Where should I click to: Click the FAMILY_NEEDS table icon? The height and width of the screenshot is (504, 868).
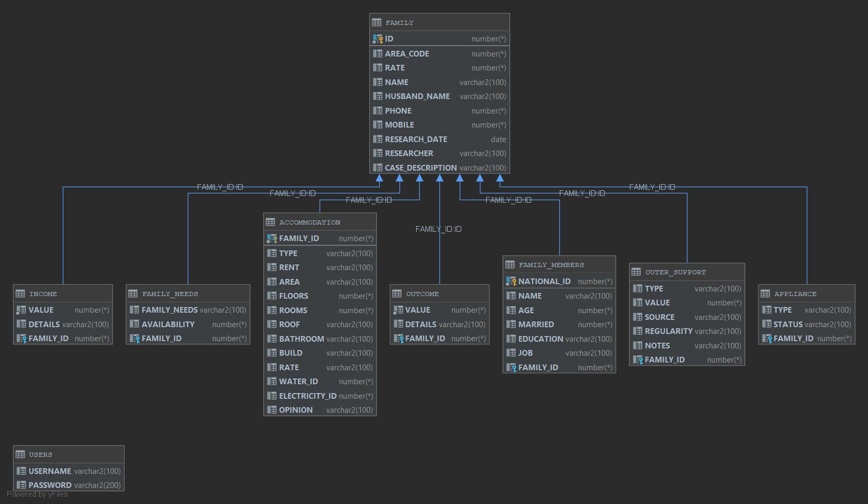coord(133,293)
